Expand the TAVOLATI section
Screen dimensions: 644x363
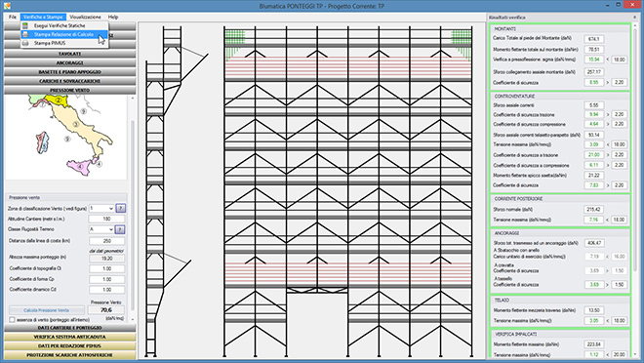[x=70, y=54]
